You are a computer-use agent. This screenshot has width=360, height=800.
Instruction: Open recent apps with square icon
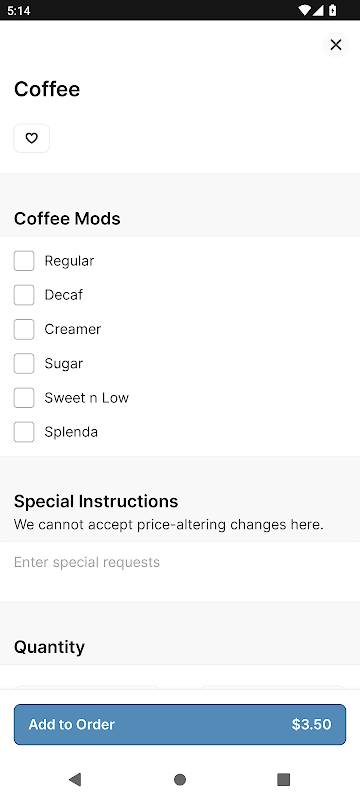[284, 779]
